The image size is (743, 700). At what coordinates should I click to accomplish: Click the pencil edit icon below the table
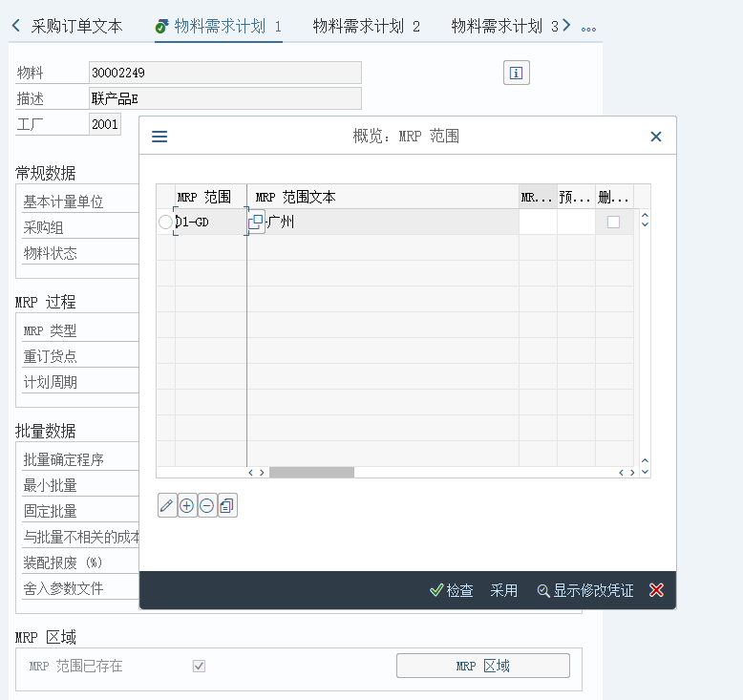167,506
